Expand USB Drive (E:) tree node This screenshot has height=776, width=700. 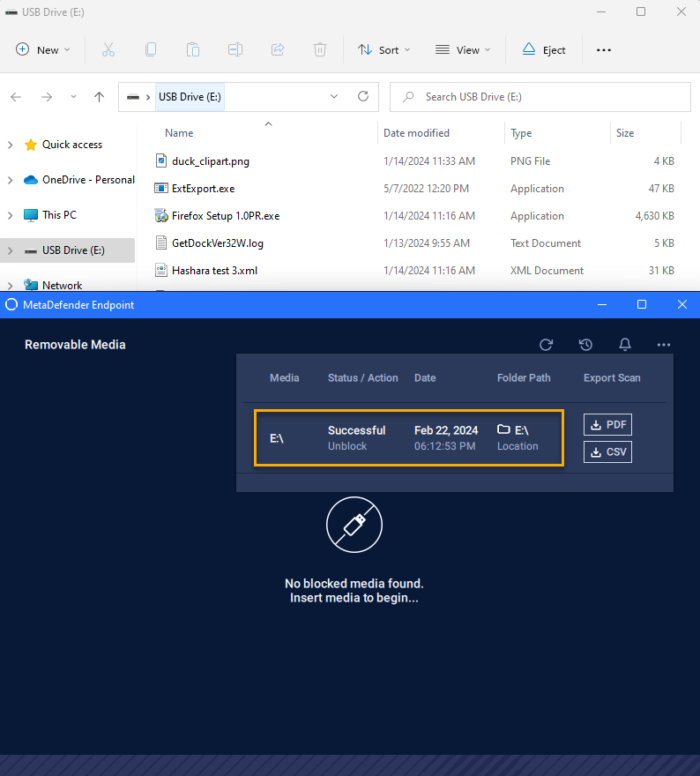10,251
